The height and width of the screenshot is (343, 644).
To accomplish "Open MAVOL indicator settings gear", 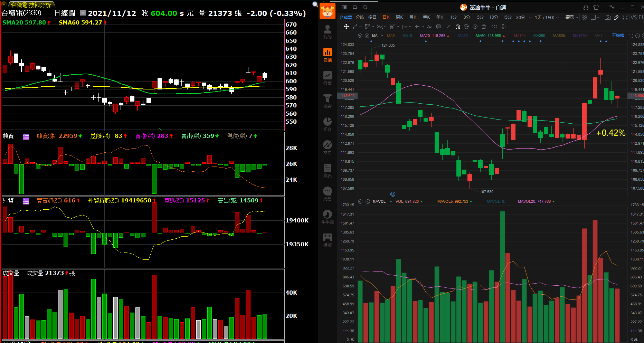I will [x=360, y=201].
